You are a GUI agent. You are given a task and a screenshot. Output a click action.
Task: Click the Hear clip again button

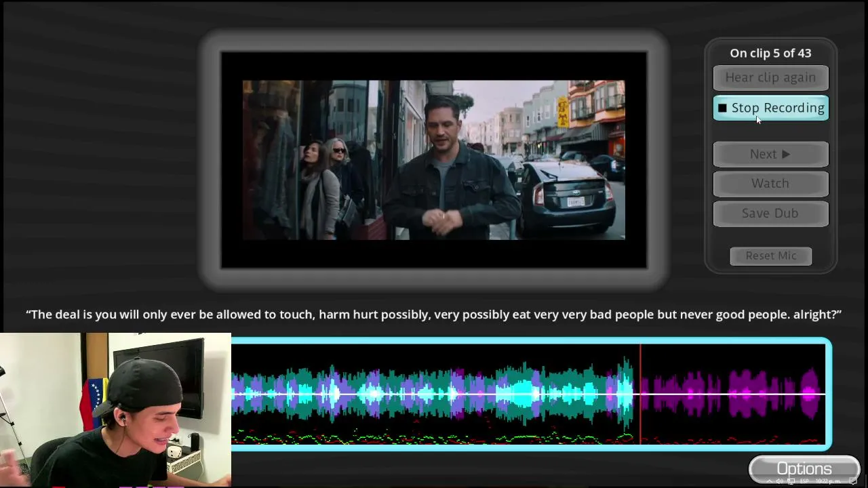coord(770,77)
